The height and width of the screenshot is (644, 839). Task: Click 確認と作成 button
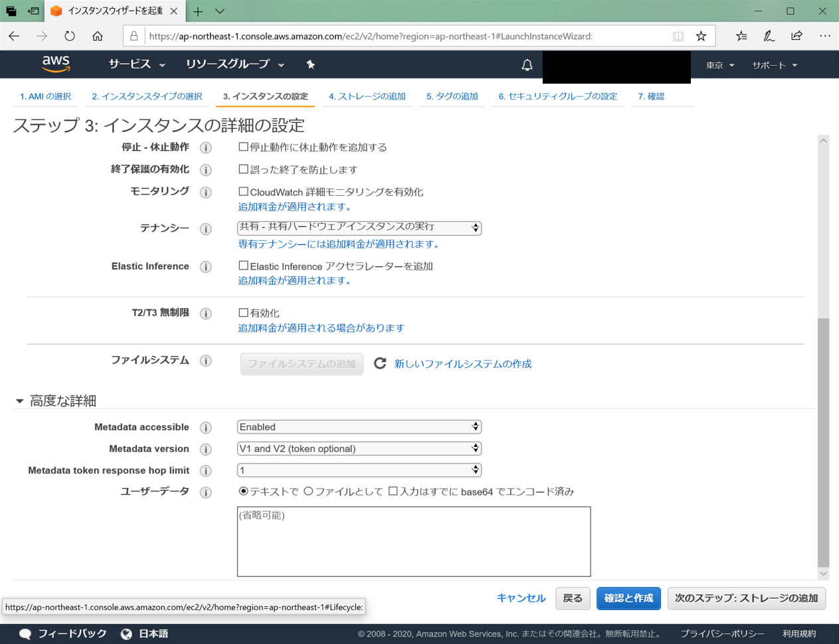(628, 598)
